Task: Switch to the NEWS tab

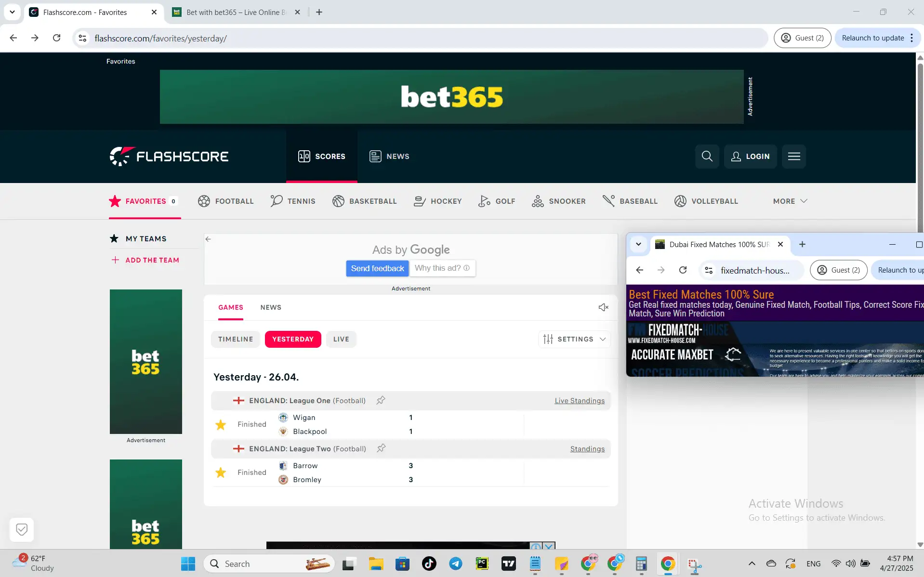Action: tap(271, 307)
